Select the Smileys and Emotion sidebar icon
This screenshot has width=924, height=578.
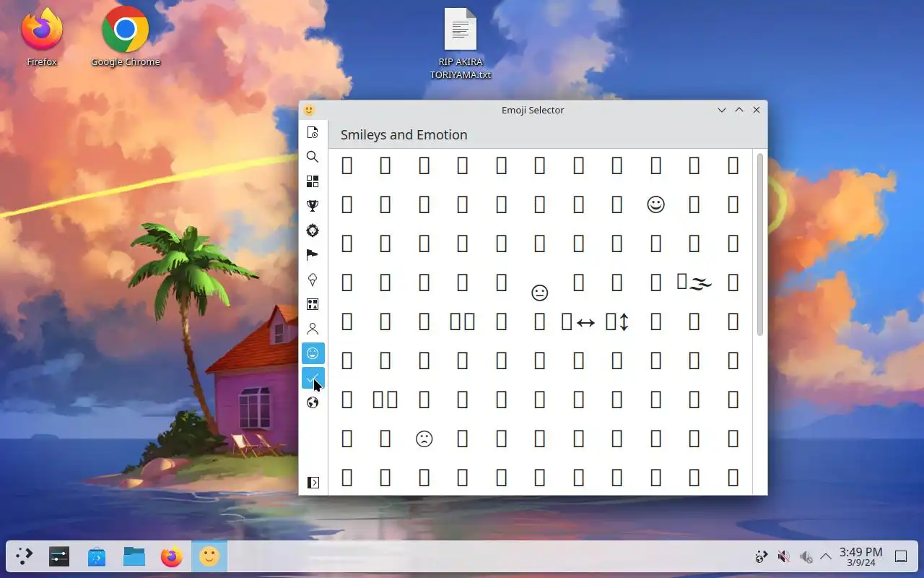click(x=313, y=353)
